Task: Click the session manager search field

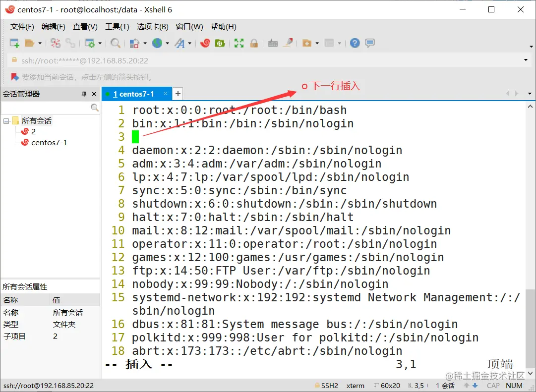Action: tap(46, 108)
